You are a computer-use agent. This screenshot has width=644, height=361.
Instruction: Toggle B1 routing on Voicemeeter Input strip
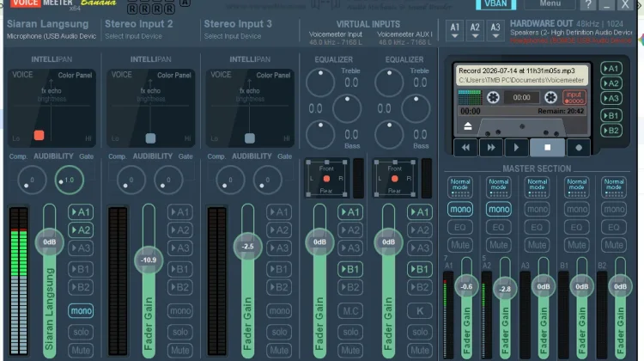pos(350,269)
